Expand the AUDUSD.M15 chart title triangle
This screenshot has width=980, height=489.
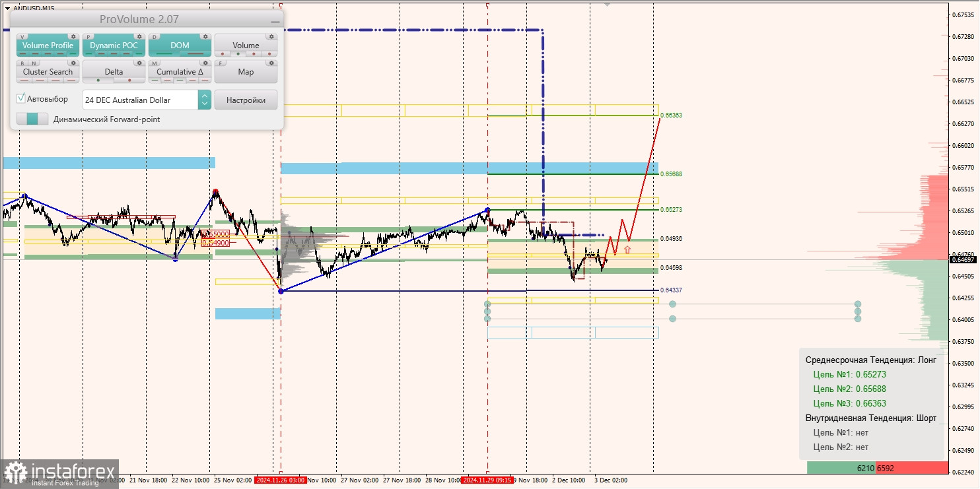tap(7, 8)
